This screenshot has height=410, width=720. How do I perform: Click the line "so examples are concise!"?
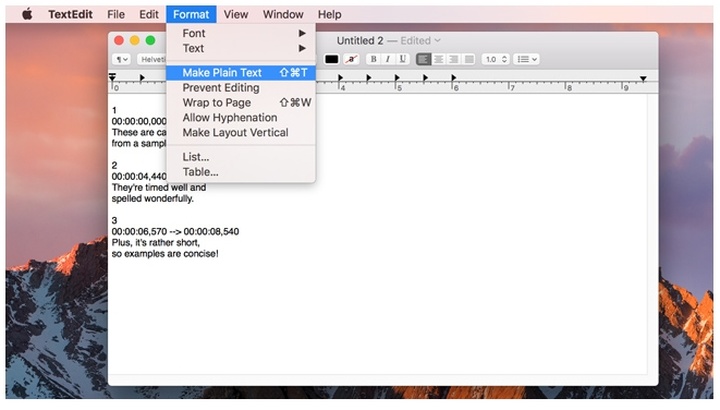[x=165, y=253]
